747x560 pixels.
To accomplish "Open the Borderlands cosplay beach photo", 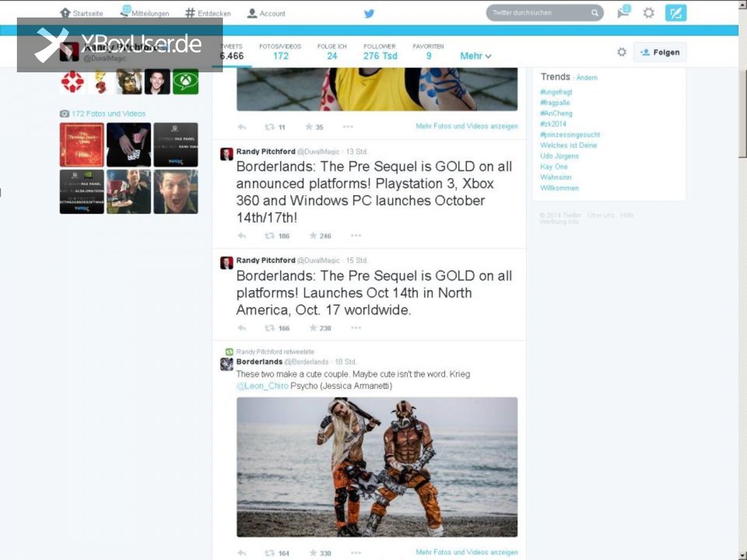I will tap(377, 467).
